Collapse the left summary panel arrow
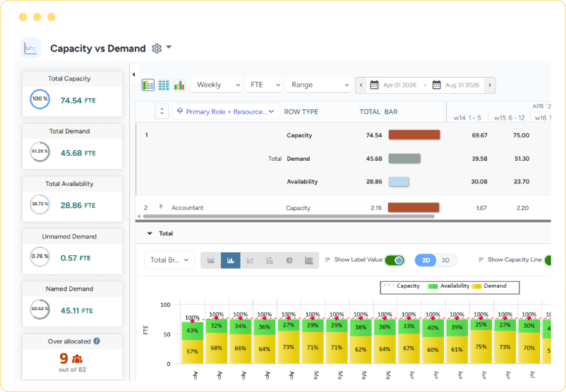Viewport: 566px width, 392px height. point(133,74)
